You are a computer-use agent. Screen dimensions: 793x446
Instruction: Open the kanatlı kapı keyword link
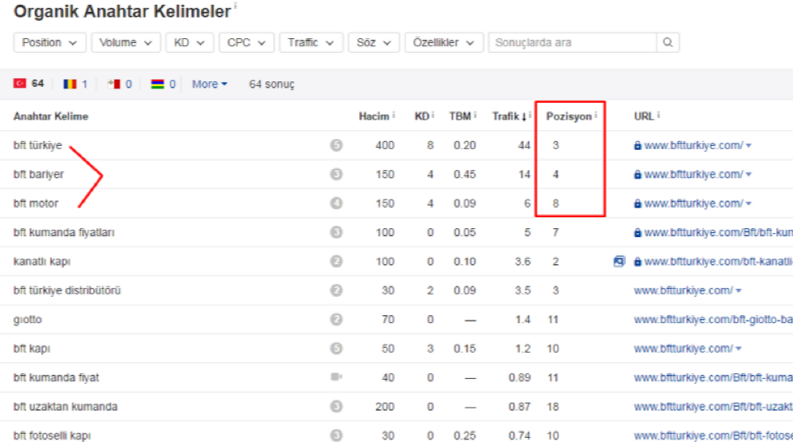tap(41, 261)
